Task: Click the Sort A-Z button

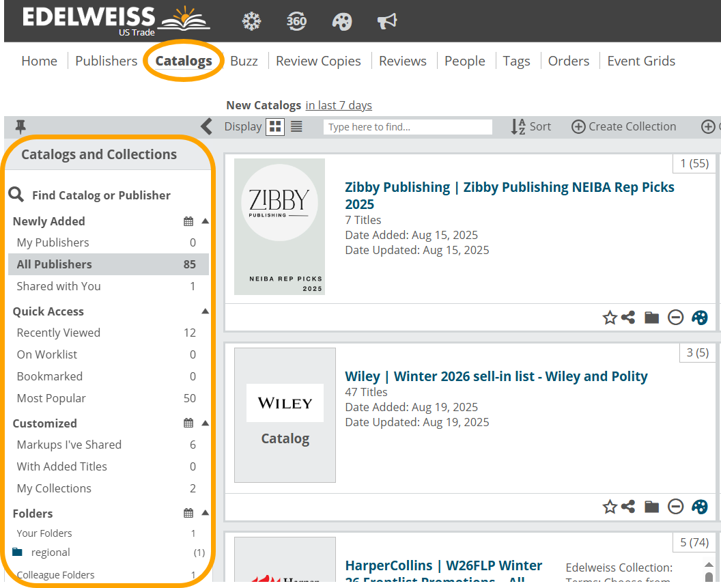Action: pyautogui.click(x=531, y=126)
